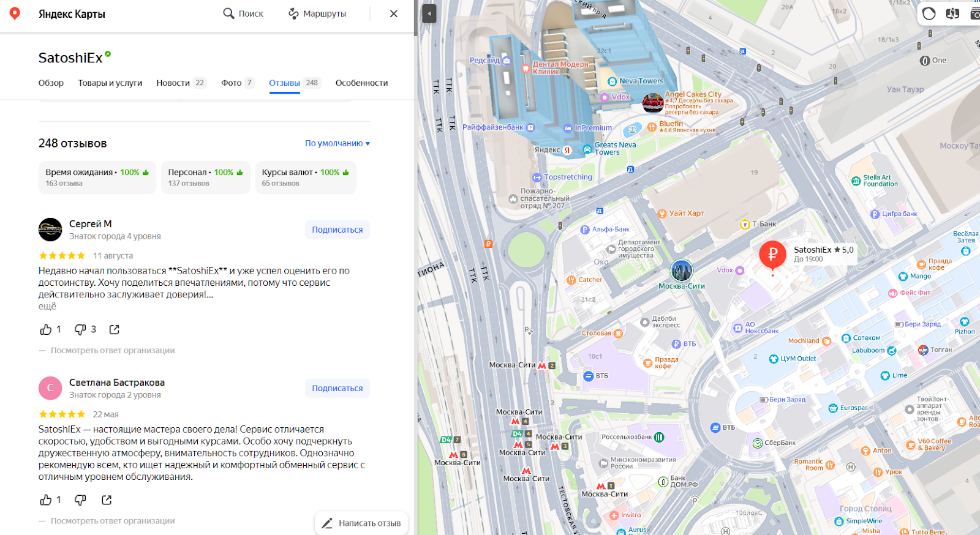Viewport: 980px width, 535px height.
Task: Click the Bluefin restaurant map icon
Action: coord(652,127)
